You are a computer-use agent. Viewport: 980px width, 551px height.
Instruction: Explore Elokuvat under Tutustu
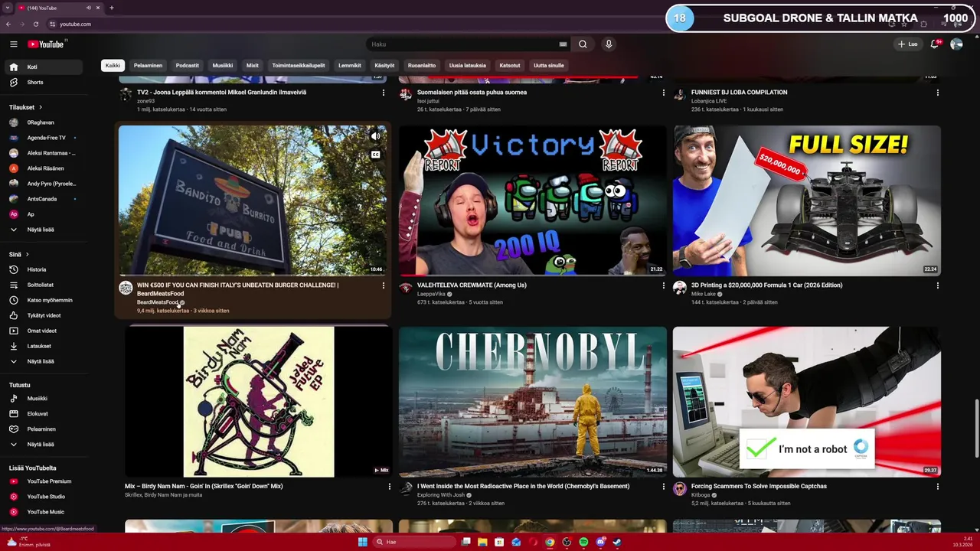[44, 414]
